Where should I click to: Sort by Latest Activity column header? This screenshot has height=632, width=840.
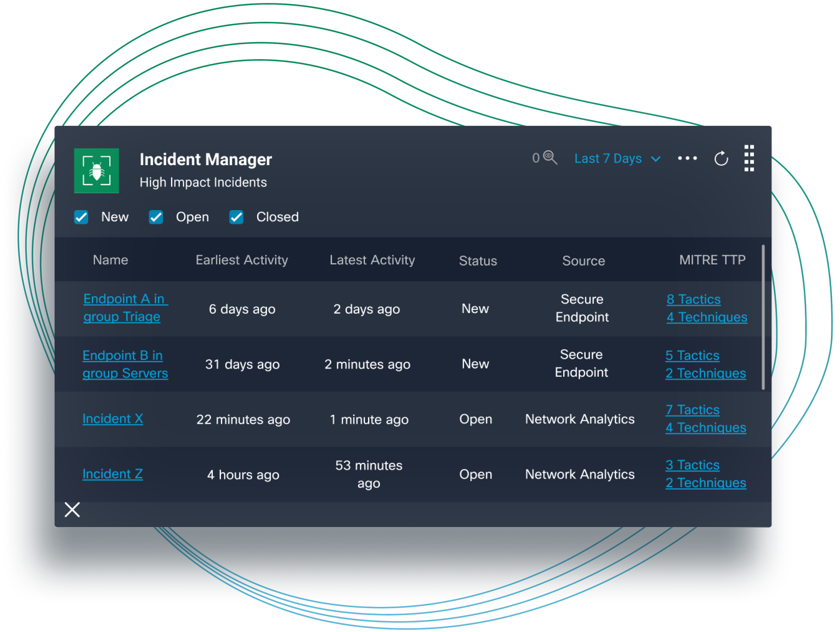pos(372,260)
